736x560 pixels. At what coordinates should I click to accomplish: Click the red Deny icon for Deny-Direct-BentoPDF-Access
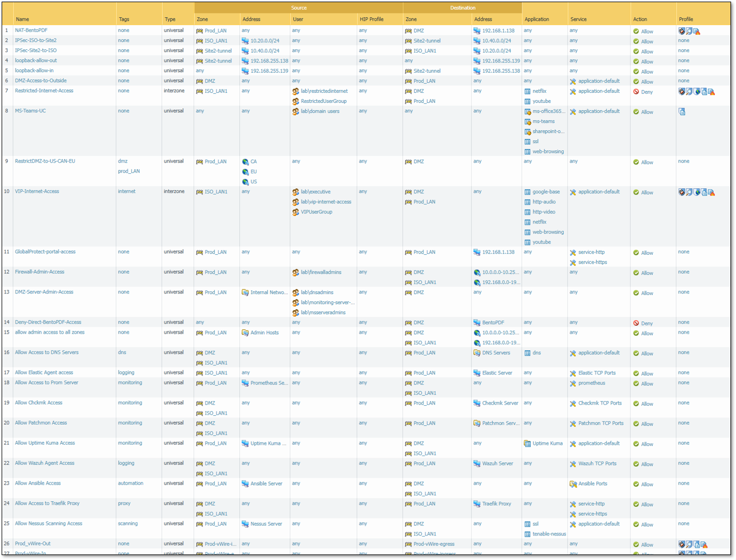click(636, 323)
